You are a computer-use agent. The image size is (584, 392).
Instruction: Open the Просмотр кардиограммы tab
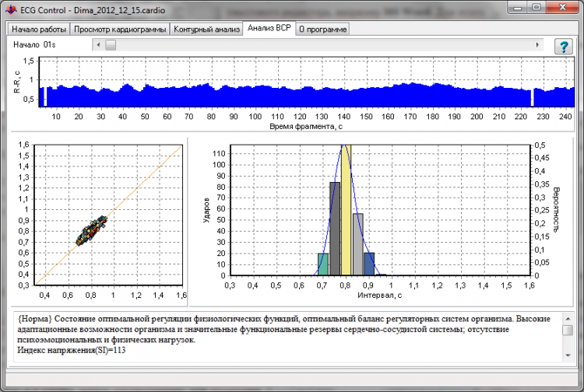coord(119,29)
